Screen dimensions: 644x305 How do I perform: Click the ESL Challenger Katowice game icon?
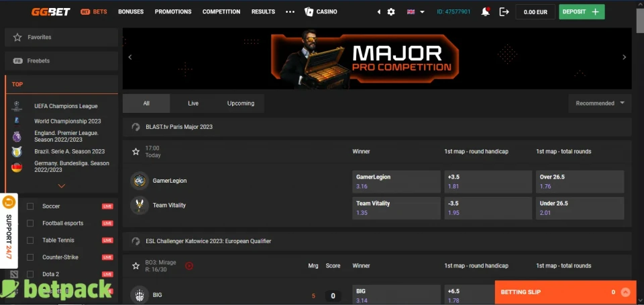coord(136,241)
